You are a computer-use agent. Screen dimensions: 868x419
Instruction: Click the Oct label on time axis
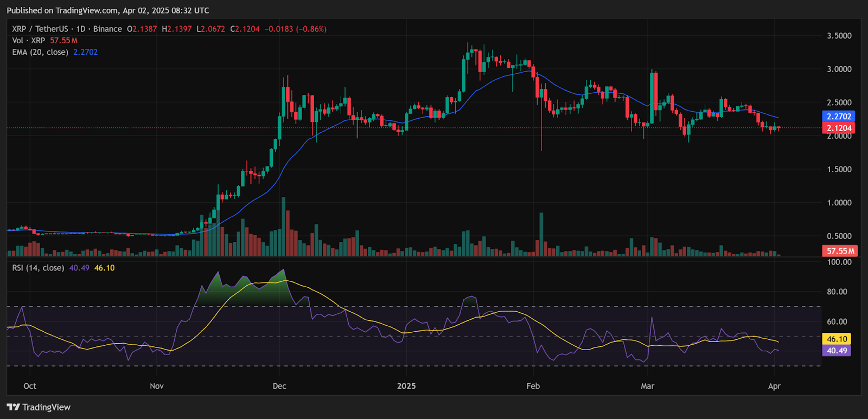coord(30,386)
